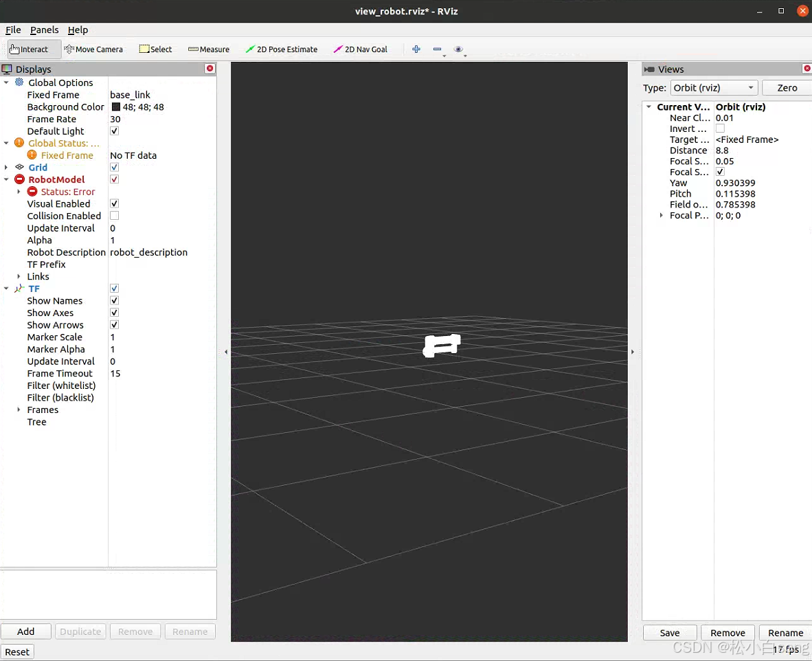
Task: Click the Grid display icon
Action: click(x=19, y=167)
